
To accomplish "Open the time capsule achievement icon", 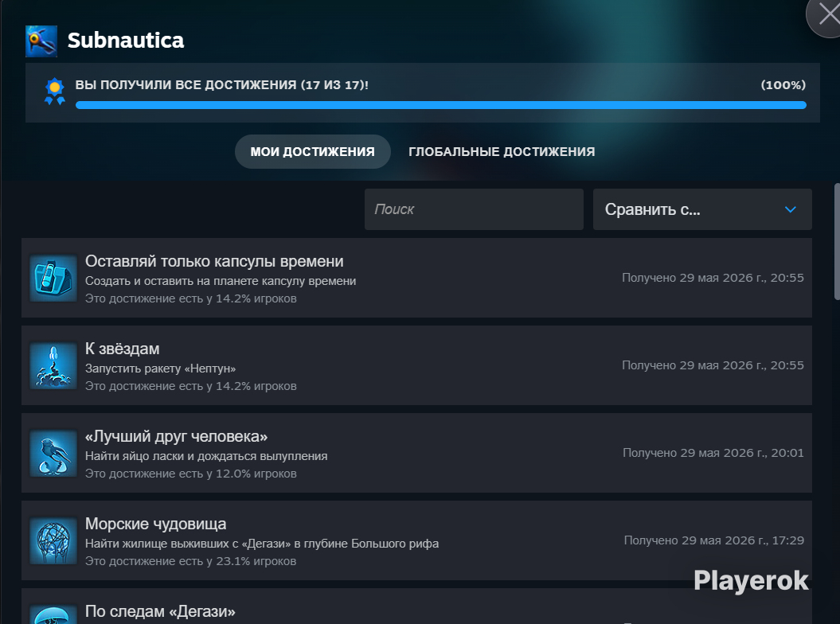I will [53, 278].
